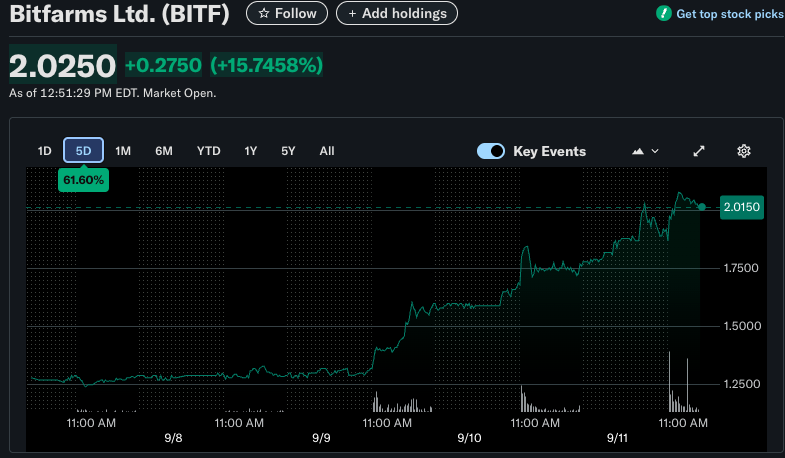The height and width of the screenshot is (458, 785).
Task: Select 6M time range
Action: click(x=164, y=151)
